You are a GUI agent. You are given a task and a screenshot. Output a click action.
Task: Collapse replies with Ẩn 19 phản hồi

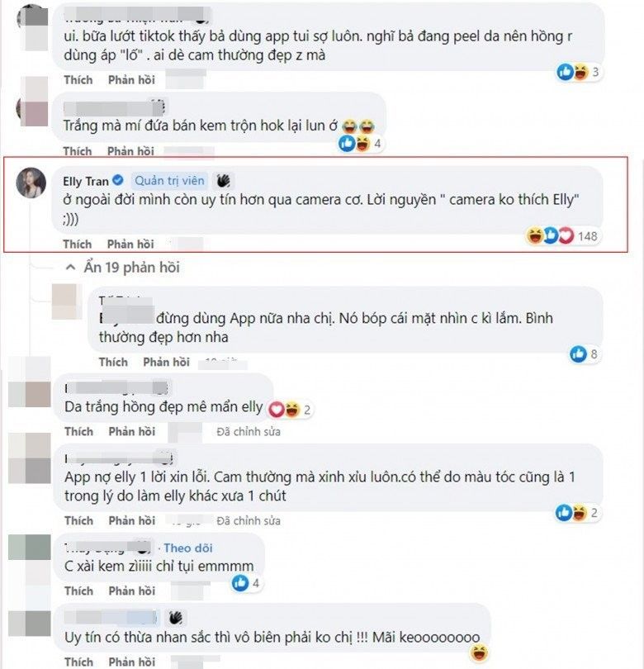(x=122, y=268)
